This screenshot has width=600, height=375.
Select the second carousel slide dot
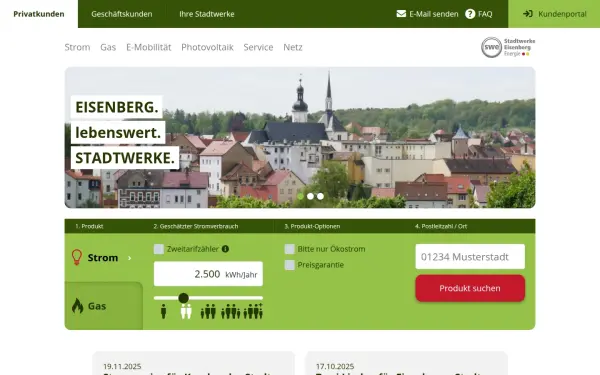click(310, 196)
